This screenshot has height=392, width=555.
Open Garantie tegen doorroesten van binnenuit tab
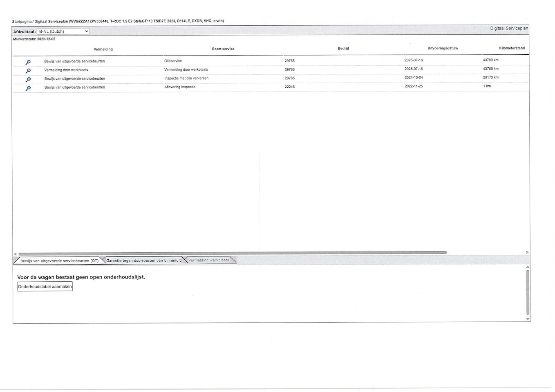click(143, 261)
